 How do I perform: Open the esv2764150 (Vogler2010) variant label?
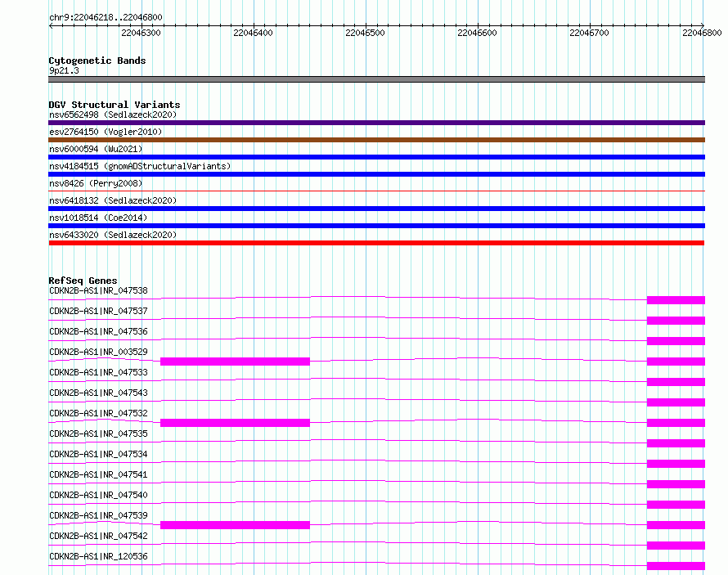106,132
